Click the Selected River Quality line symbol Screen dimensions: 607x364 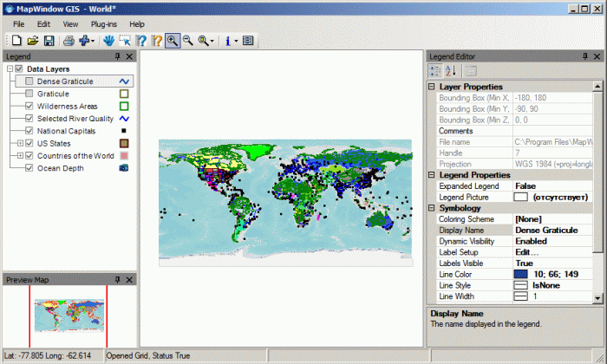click(x=124, y=119)
